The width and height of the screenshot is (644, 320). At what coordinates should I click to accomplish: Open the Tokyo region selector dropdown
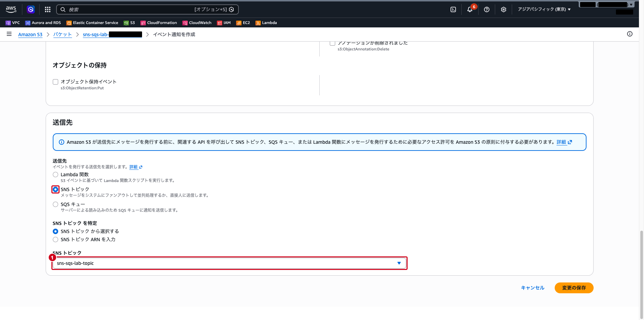coord(544,9)
